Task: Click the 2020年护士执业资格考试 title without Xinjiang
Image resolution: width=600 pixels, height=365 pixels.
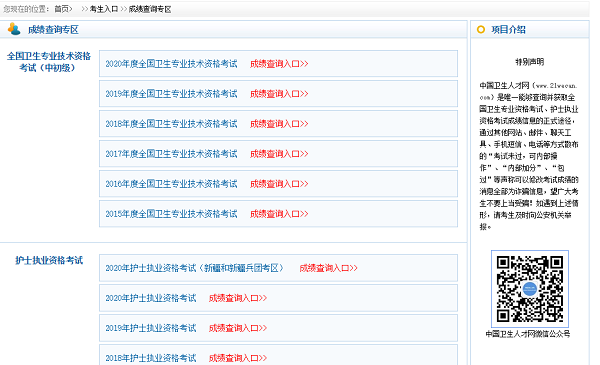Action: [150, 298]
